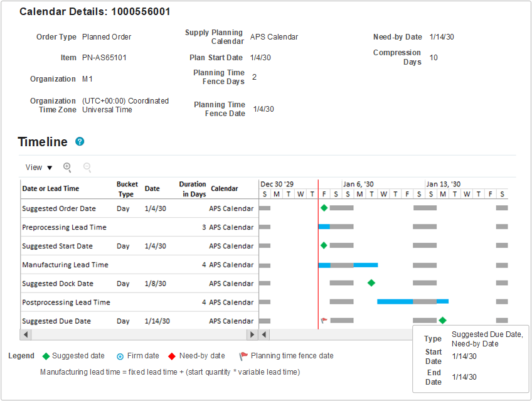532x401 pixels.
Task: Click the flag icon on Suggested Due Date row
Action: coord(323,321)
